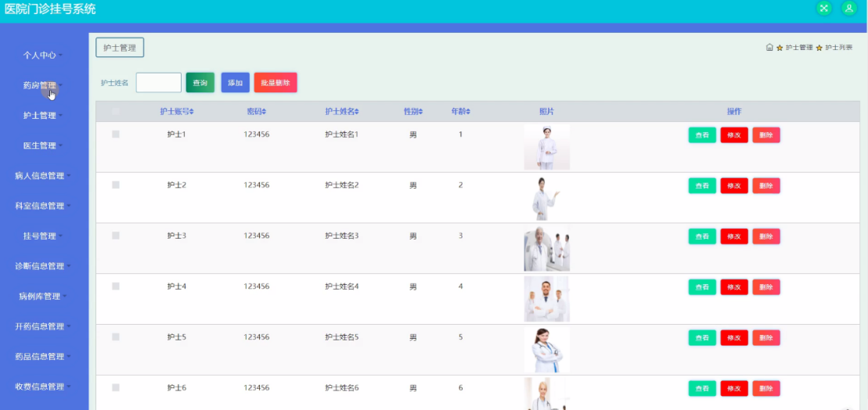Screen dimensions: 868x410
Task: Expand 个人中心 sidebar menu
Action: coord(42,56)
